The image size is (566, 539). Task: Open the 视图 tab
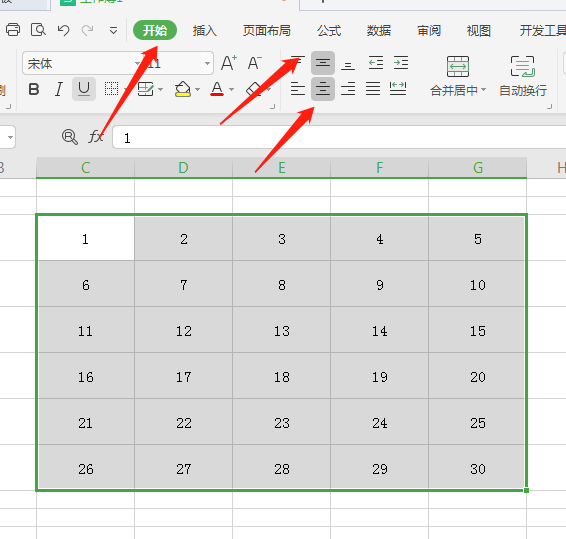pyautogui.click(x=479, y=31)
